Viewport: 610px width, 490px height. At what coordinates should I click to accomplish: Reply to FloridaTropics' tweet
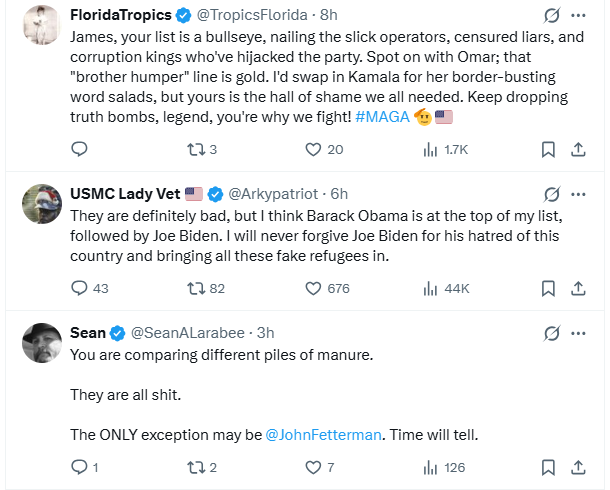80,149
